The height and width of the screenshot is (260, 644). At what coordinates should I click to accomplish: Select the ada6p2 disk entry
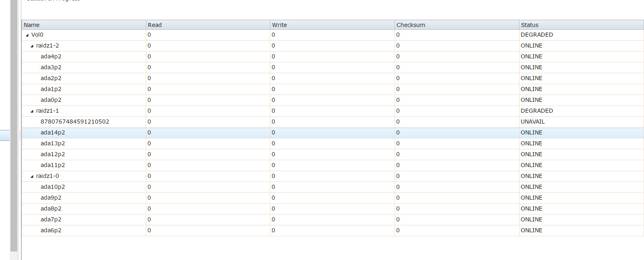pos(51,230)
